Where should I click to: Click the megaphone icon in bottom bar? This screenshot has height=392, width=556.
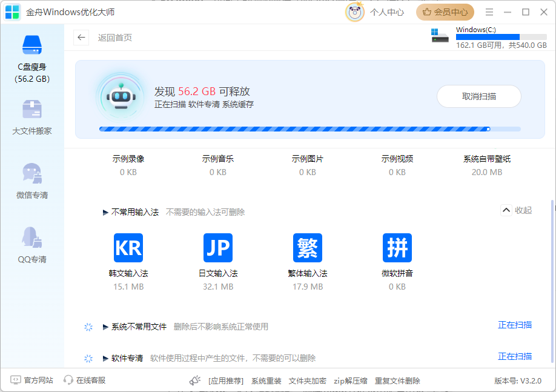(194, 380)
